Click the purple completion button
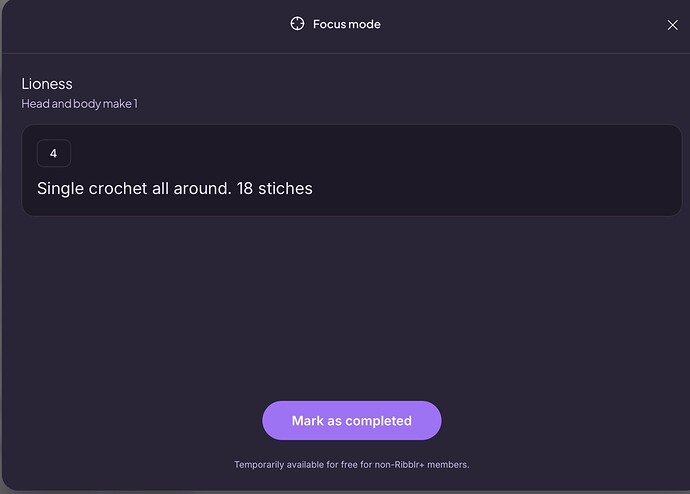Viewport: 690px width, 494px height. (352, 420)
